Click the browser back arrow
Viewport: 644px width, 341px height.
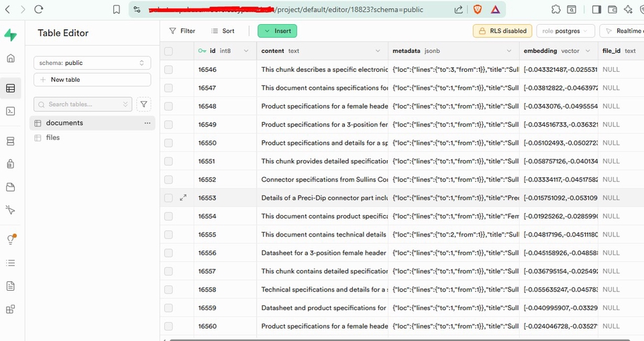tap(8, 9)
